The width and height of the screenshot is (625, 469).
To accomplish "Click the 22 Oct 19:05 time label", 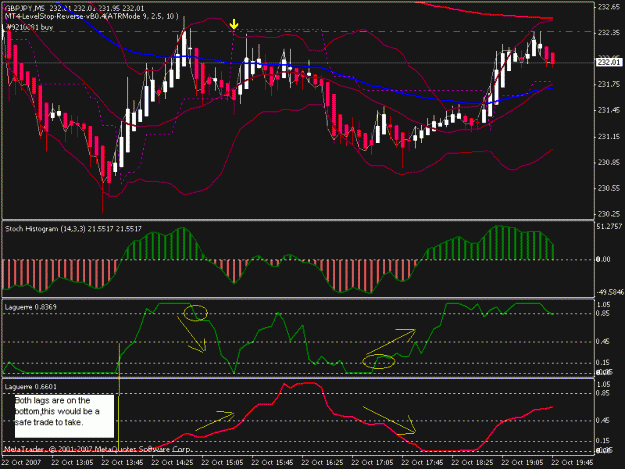I will tap(522, 463).
